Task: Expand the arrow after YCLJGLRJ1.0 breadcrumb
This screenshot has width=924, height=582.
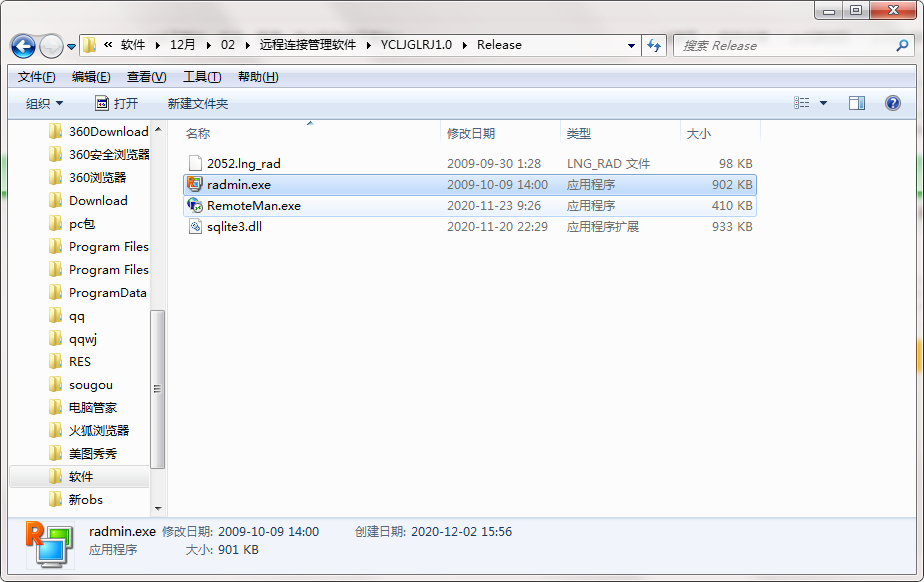Action: pyautogui.click(x=465, y=45)
